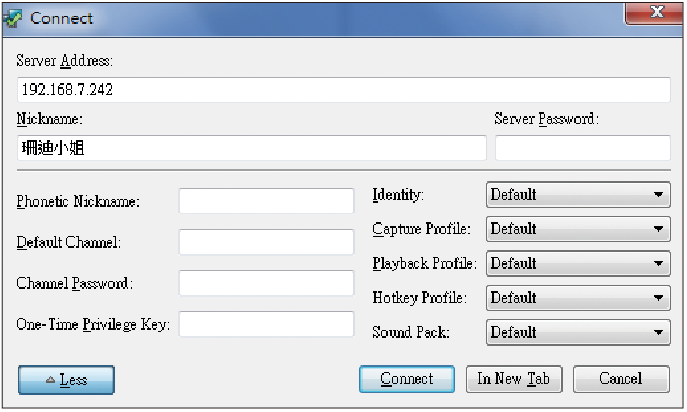Click the Cancel button
687x412 pixels.
621,379
